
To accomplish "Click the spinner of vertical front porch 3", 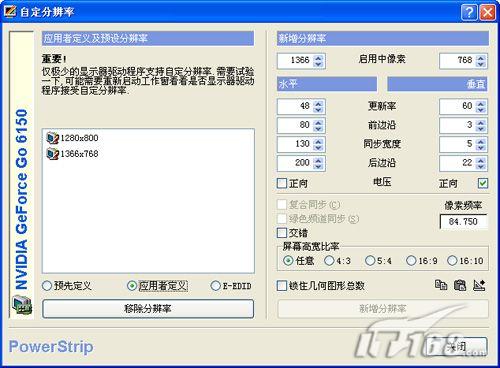I will 481,125.
